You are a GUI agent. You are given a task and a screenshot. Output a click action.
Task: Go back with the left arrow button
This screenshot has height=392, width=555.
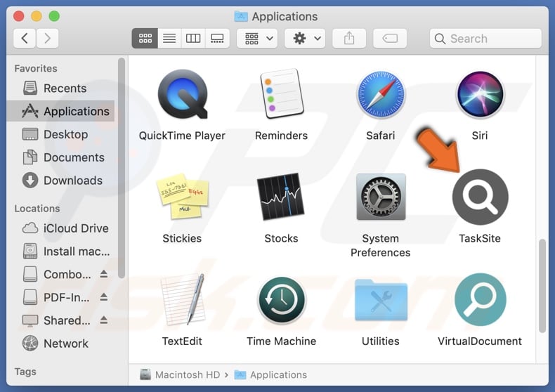[x=25, y=38]
